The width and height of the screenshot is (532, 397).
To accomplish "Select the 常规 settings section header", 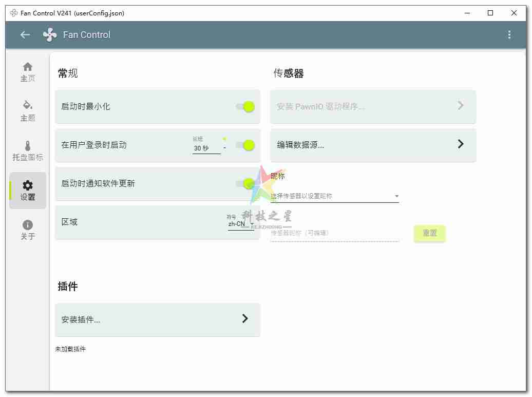I will (x=68, y=73).
